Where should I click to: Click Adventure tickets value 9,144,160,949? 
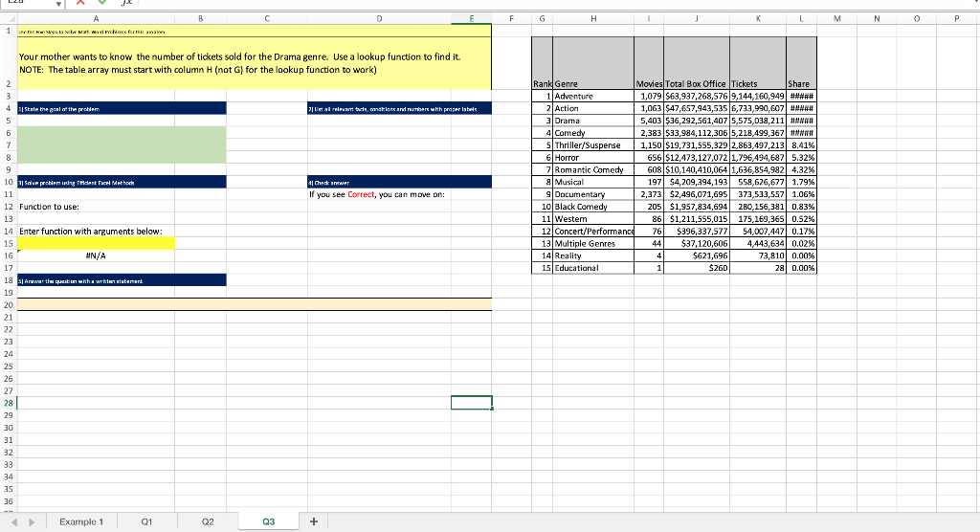click(758, 97)
